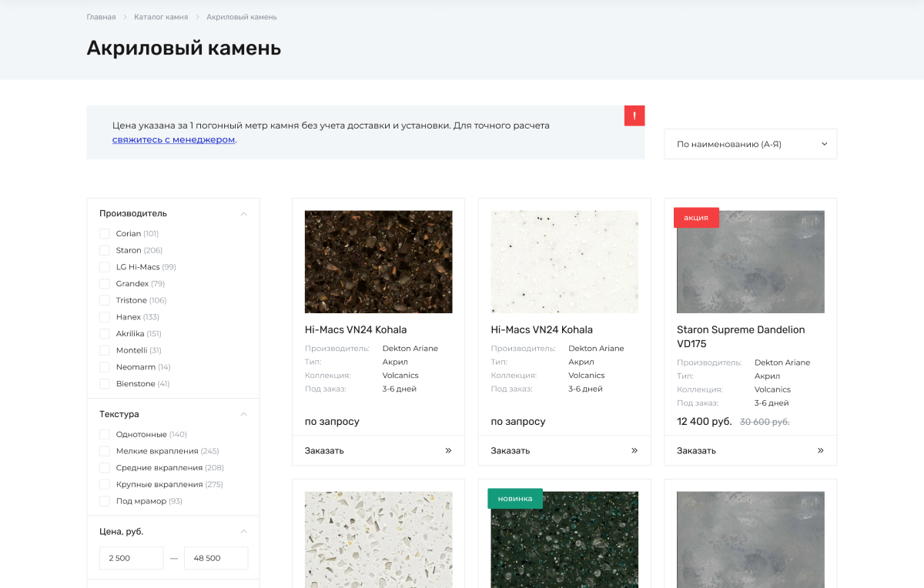Screen dimensions: 924x588
Task: Collapse the 'Производитель' filter section
Action: [243, 213]
